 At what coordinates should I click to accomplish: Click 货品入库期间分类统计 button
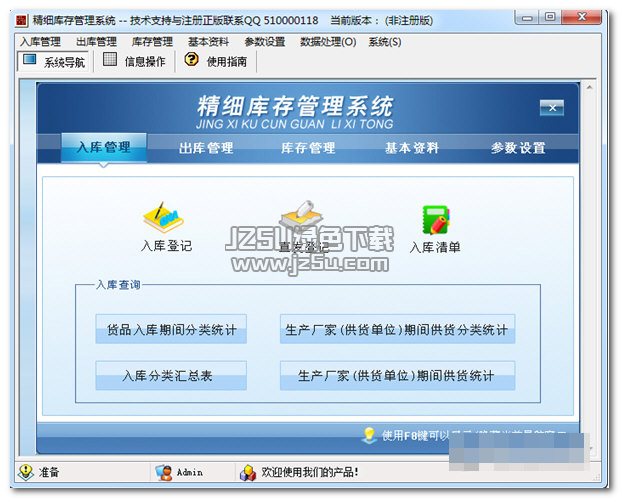(171, 330)
